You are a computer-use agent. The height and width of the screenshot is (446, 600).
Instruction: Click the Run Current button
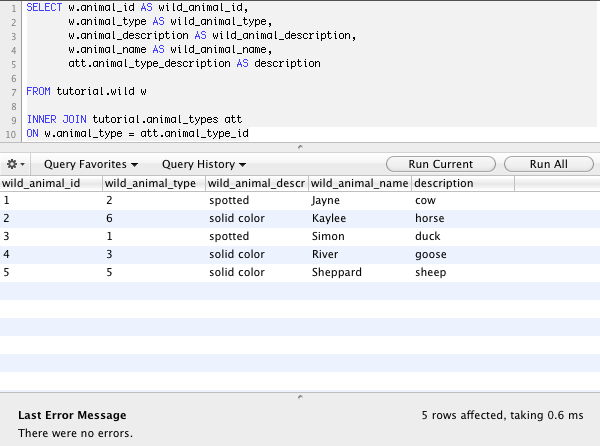pos(441,164)
